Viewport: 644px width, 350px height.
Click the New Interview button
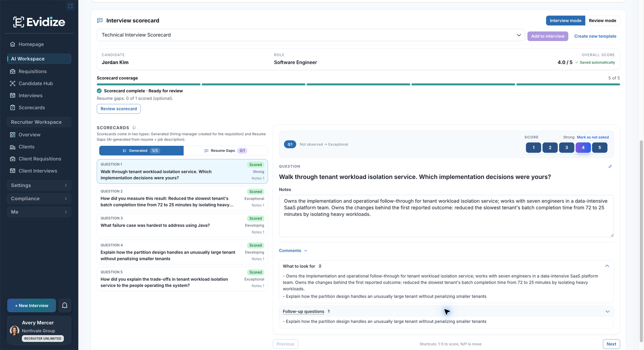32,306
